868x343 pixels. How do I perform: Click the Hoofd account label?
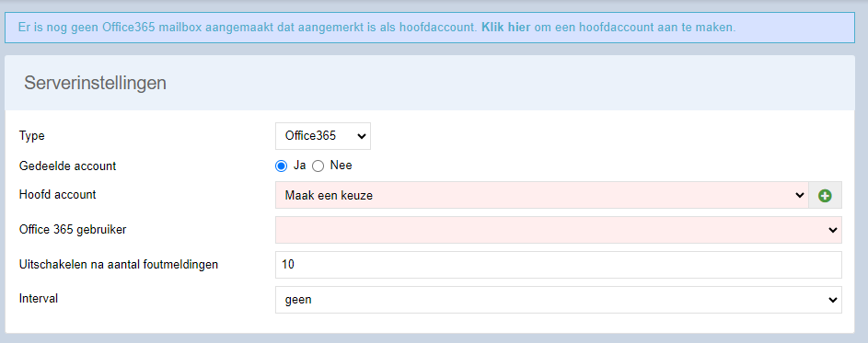tap(58, 195)
